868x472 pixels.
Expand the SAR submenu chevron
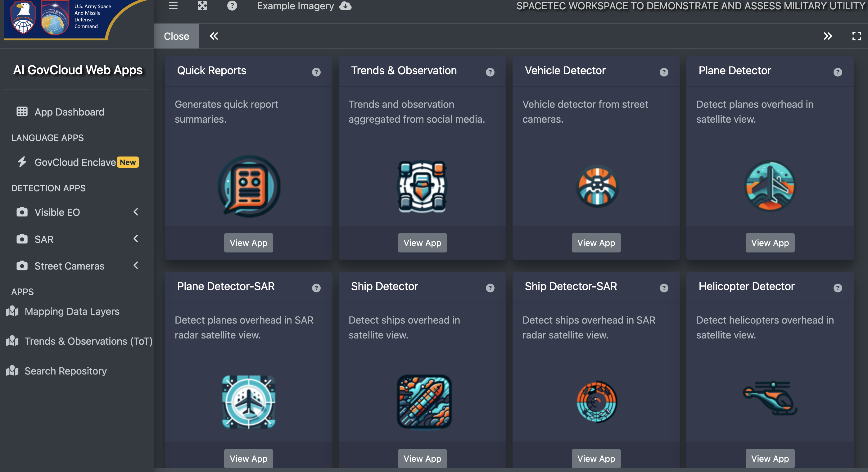[136, 239]
